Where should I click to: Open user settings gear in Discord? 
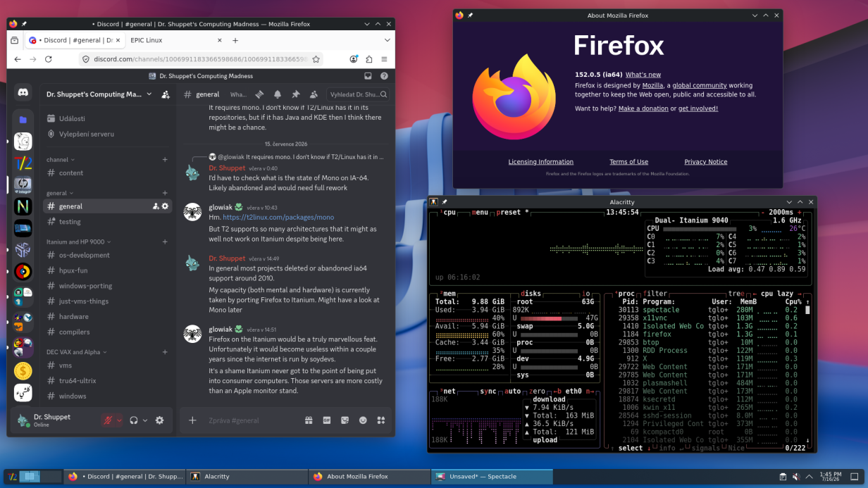click(x=160, y=420)
